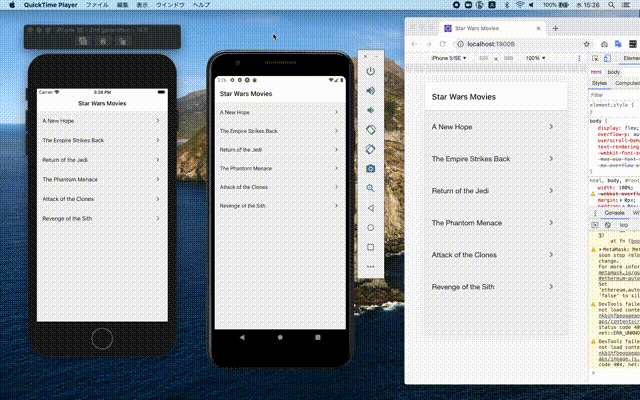This screenshot has height=400, width=640.
Task: Open Spotlight search in the menu bar
Action: [x=611, y=5]
